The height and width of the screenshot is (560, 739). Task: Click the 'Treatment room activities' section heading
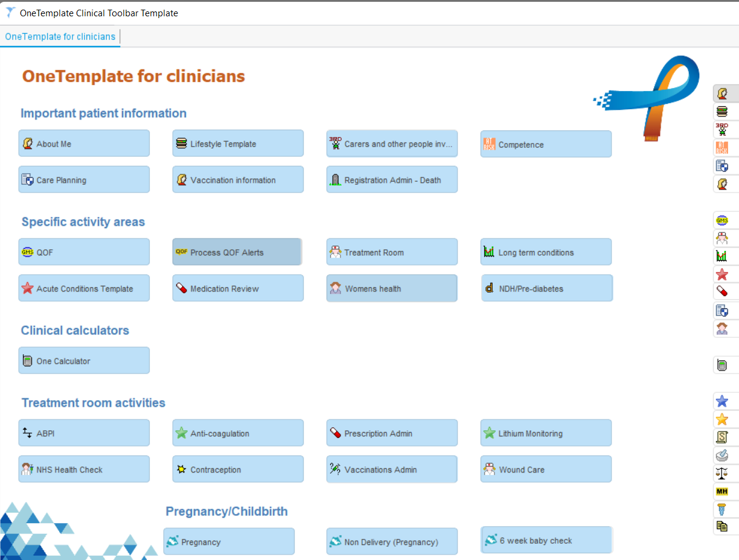pyautogui.click(x=94, y=402)
